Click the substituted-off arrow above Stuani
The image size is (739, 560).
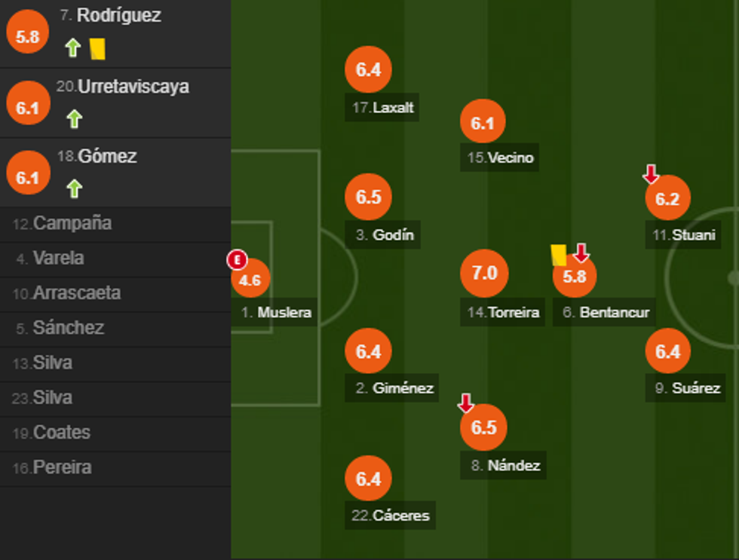[x=651, y=175]
